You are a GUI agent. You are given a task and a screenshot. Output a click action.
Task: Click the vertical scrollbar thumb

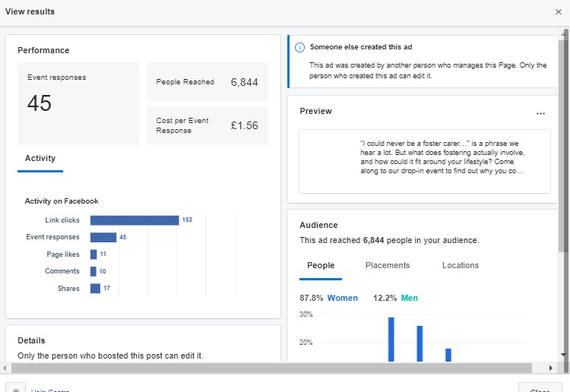point(564,145)
